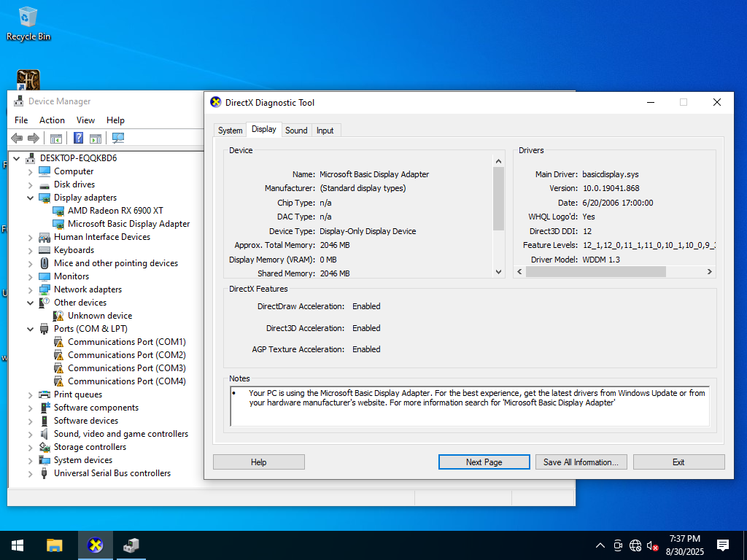
Task: Toggle the Show/Hide Action Pane toolbar icon
Action: [x=96, y=138]
